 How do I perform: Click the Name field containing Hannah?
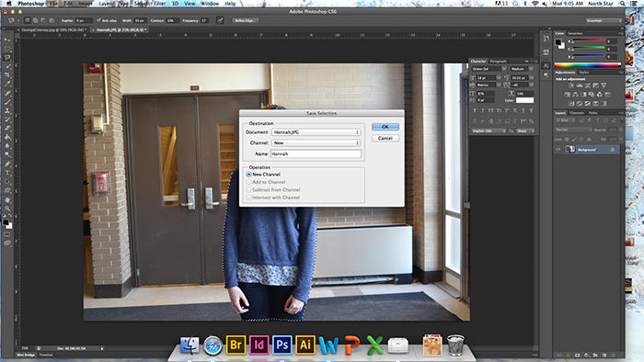pos(316,153)
